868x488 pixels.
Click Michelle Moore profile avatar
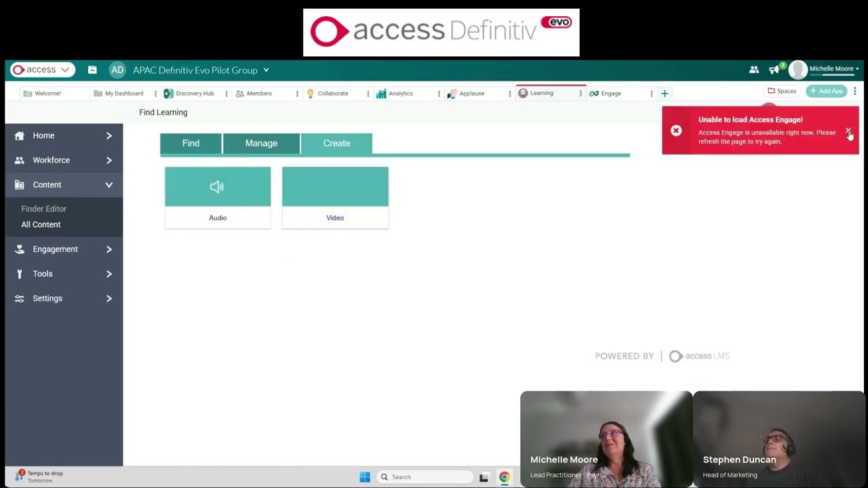tap(798, 69)
